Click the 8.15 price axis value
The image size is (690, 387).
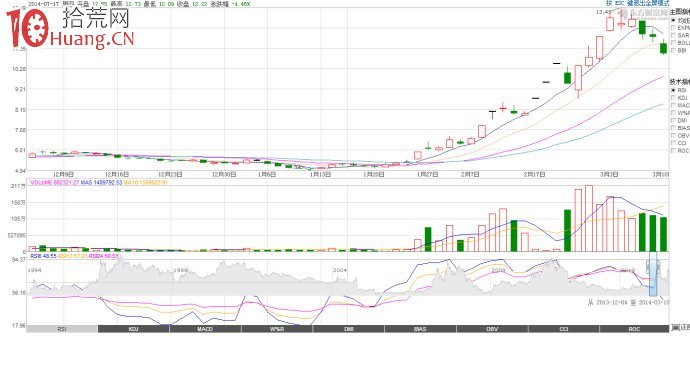pyautogui.click(x=21, y=110)
